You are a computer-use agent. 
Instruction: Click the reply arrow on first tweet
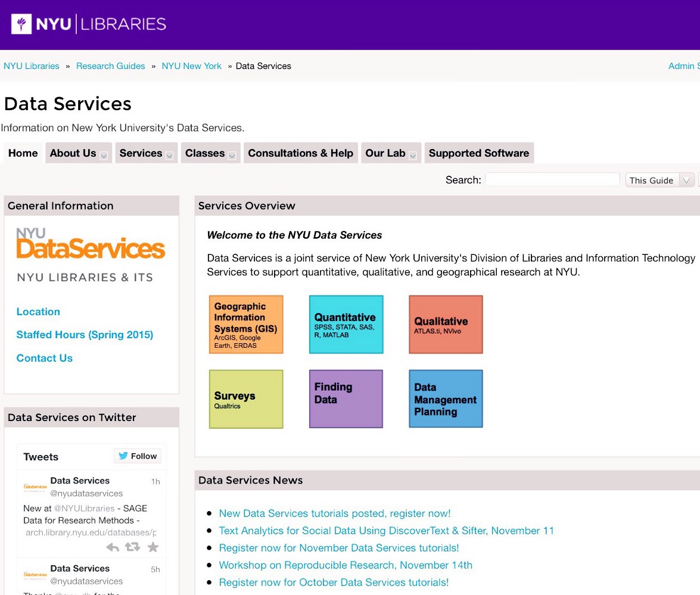tap(113, 547)
